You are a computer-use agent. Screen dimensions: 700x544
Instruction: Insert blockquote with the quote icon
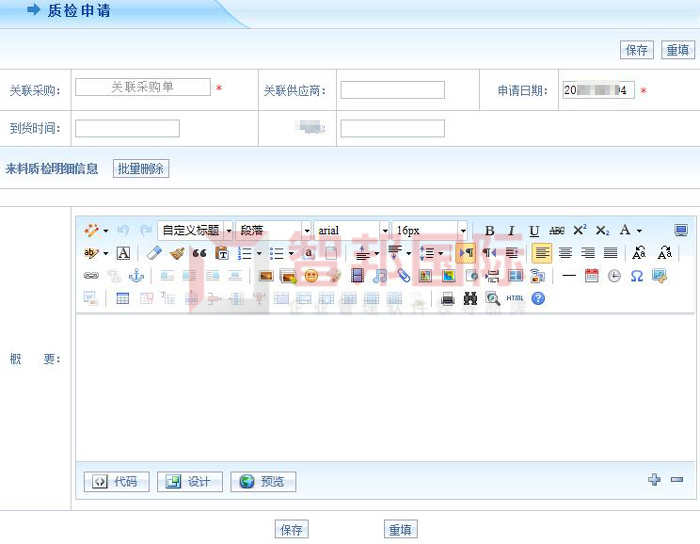199,254
